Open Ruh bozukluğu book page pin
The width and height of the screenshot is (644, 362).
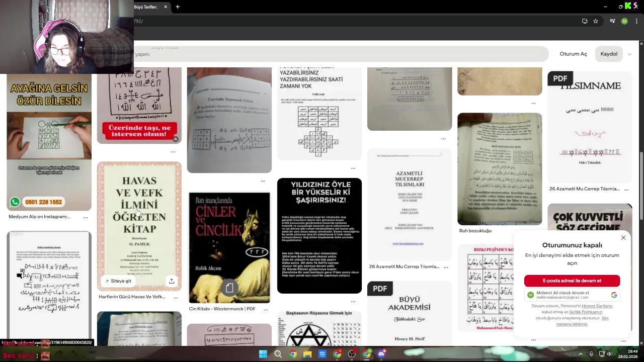click(500, 168)
